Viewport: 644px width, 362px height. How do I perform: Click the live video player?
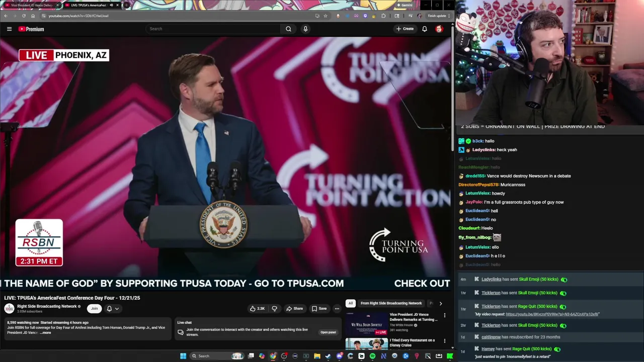click(x=225, y=163)
